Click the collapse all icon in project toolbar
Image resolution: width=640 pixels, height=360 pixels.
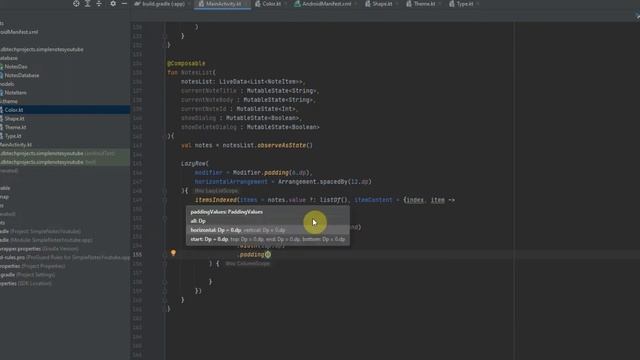[99, 4]
